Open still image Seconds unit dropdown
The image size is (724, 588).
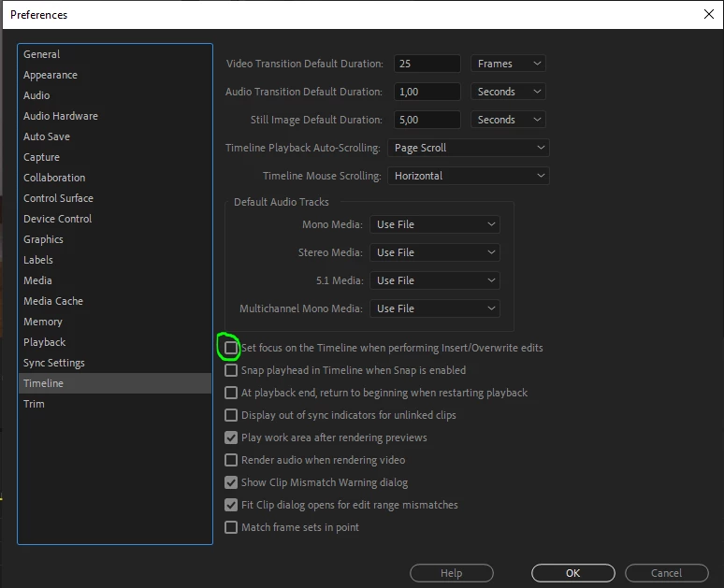pyautogui.click(x=508, y=120)
